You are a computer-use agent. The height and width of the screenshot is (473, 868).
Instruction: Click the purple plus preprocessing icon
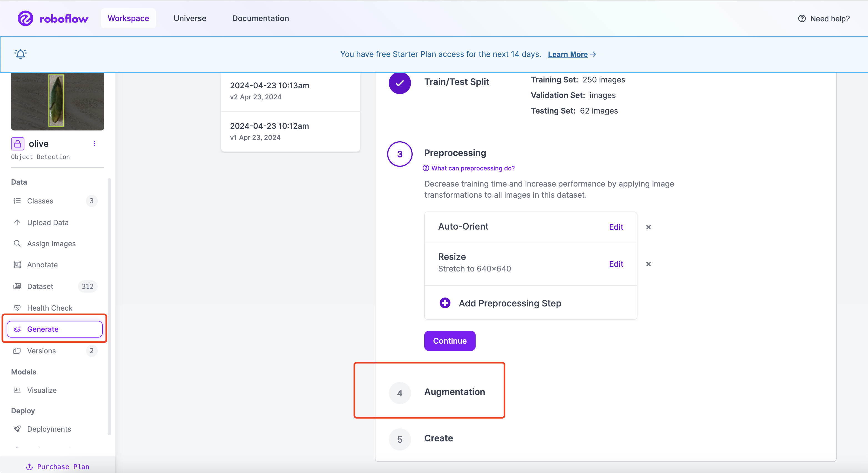pos(445,303)
